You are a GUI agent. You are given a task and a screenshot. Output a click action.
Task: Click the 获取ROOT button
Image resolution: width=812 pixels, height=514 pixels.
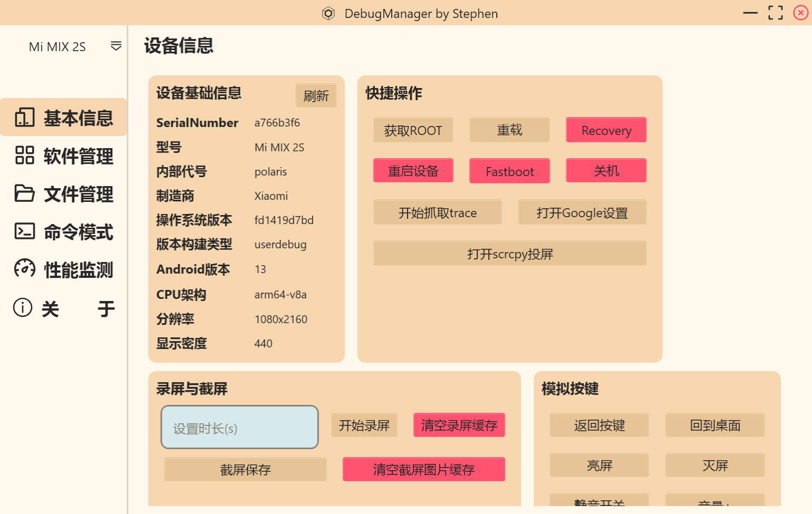(x=413, y=130)
